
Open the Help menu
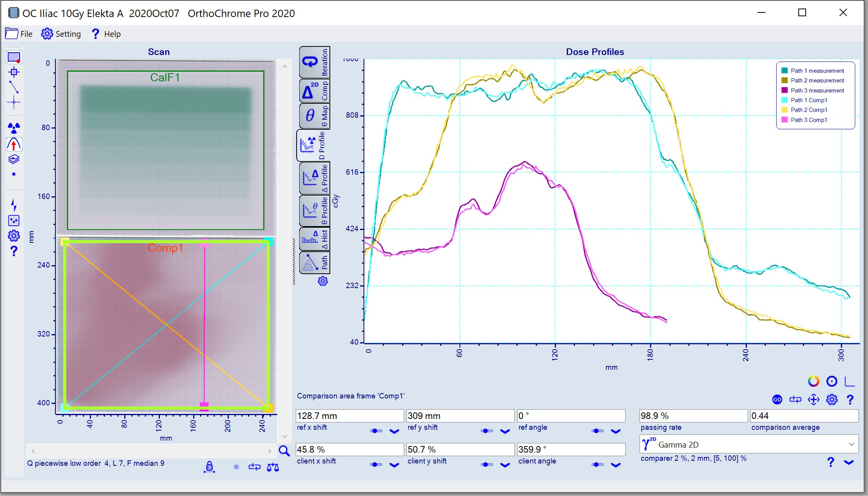point(106,34)
